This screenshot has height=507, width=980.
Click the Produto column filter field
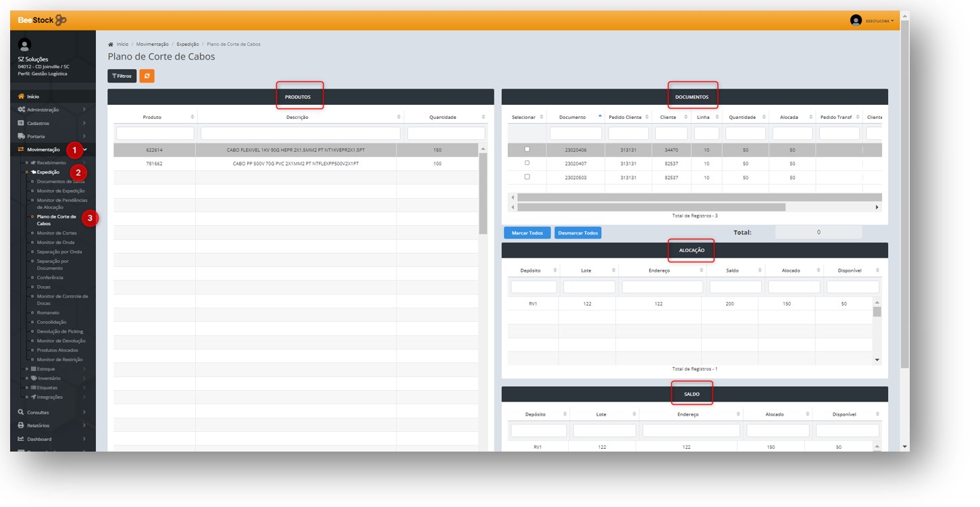click(x=155, y=134)
